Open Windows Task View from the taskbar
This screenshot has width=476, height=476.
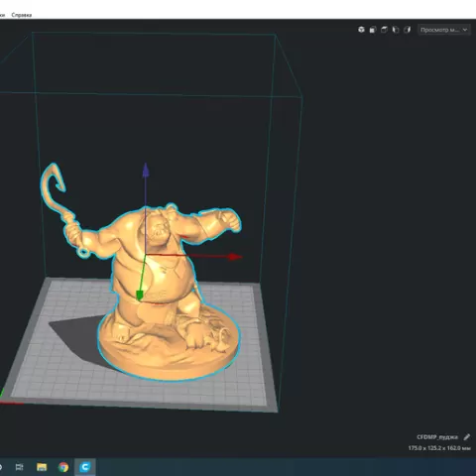tap(20, 467)
